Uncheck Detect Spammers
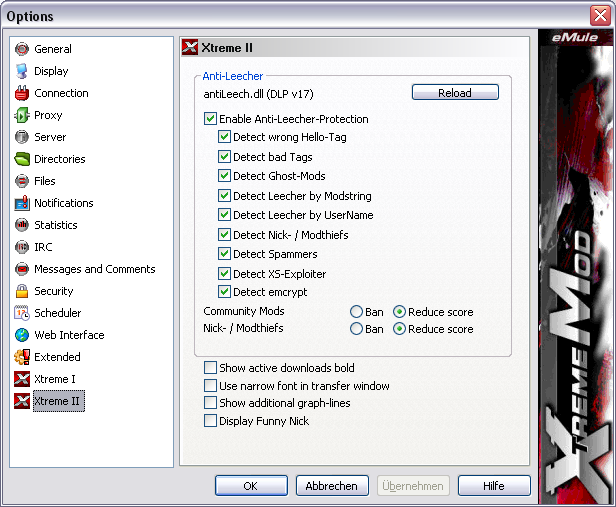This screenshot has width=616, height=507. coord(224,254)
